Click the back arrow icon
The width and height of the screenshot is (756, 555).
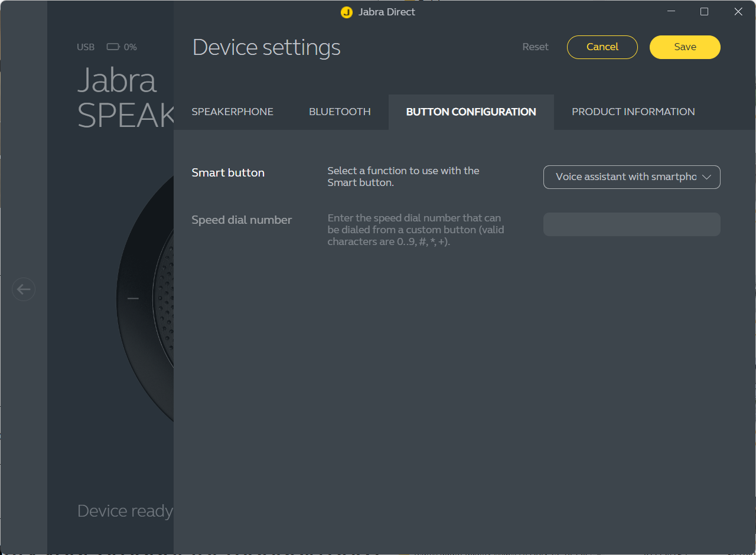coord(24,289)
